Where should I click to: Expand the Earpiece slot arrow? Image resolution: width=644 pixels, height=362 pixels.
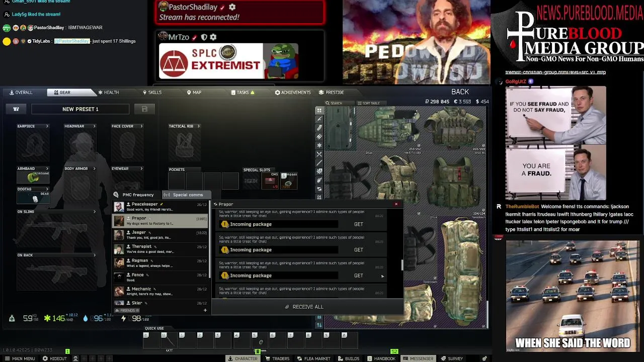point(47,126)
